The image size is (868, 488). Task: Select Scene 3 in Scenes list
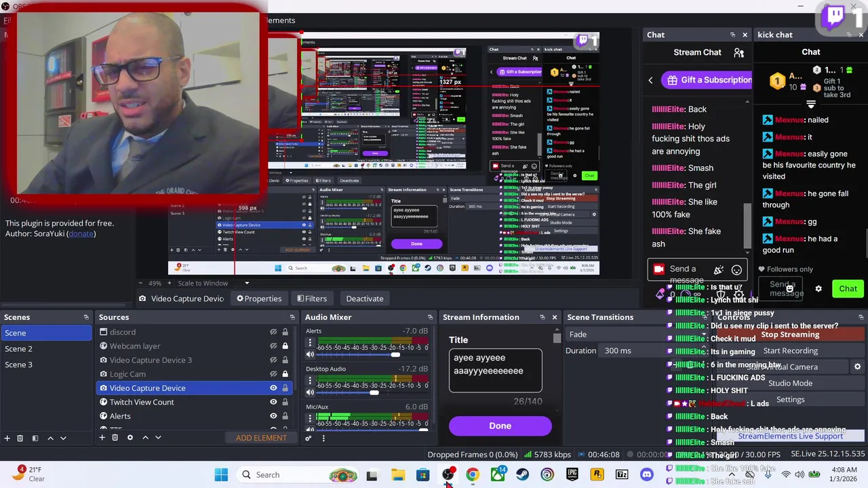click(x=46, y=365)
